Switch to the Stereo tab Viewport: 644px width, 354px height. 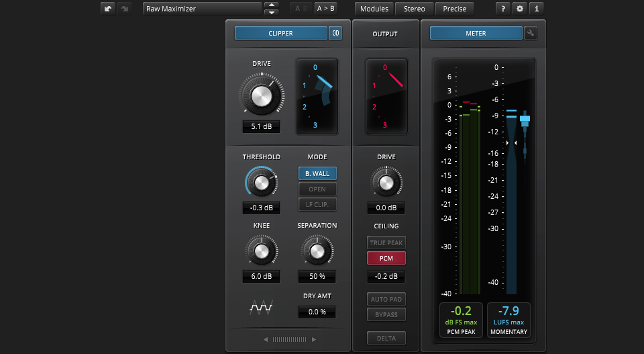pos(414,9)
